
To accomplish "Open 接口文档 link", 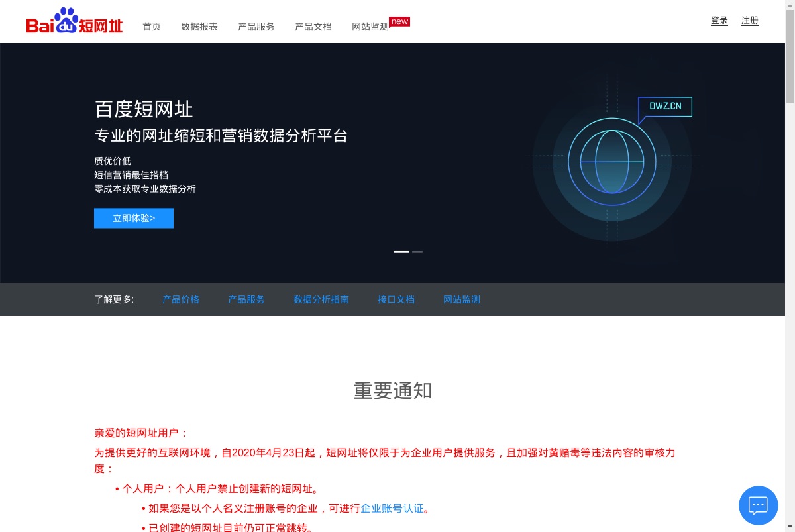I will 396,299.
